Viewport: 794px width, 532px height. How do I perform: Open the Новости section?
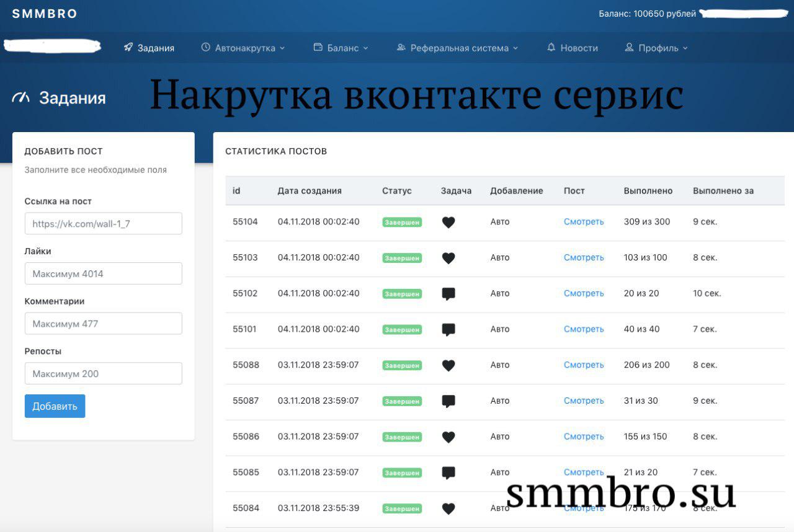point(579,47)
